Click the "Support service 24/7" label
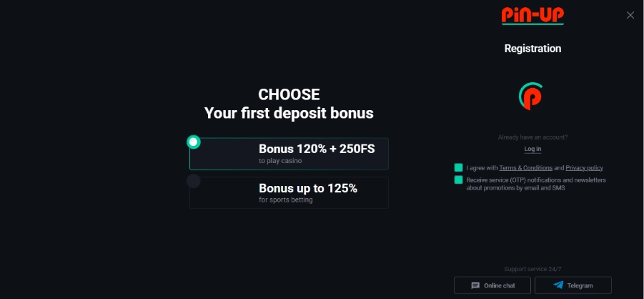Screen dimensions: 644x299 [x=532, y=269]
